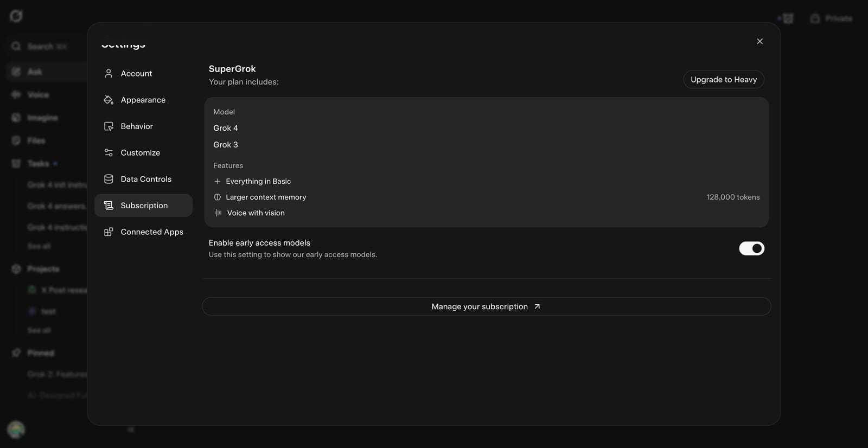Open Tasks in the background sidebar
Screen dimensions: 868x448
click(x=38, y=163)
